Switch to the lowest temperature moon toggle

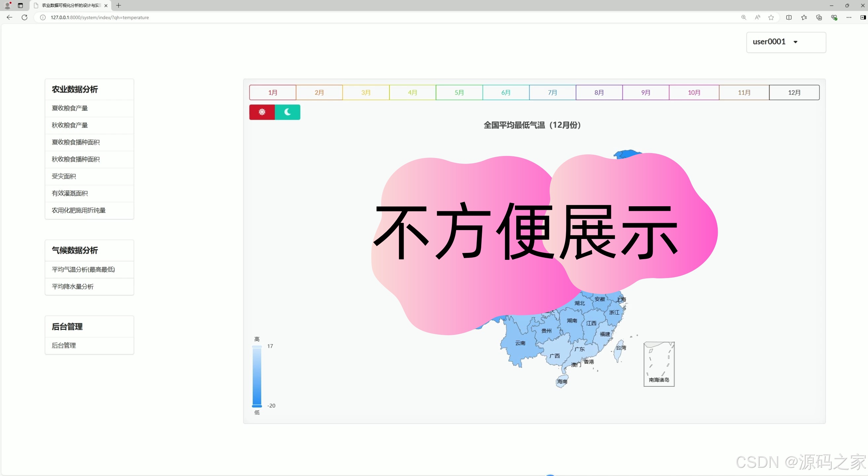287,112
